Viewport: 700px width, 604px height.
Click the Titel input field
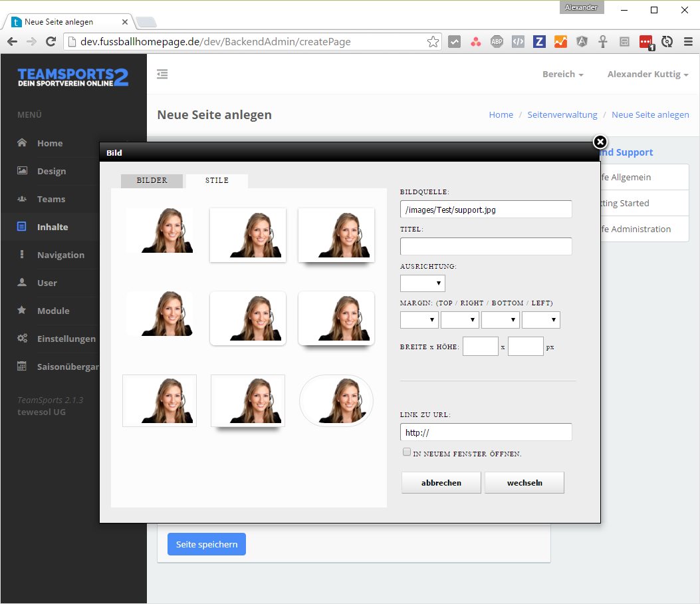pyautogui.click(x=486, y=246)
